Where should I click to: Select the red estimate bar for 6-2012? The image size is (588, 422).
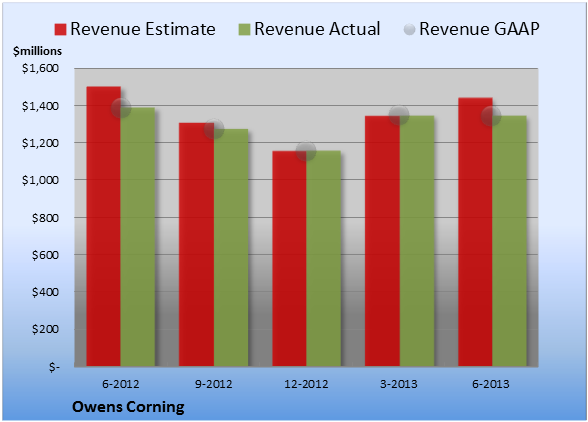click(x=104, y=226)
